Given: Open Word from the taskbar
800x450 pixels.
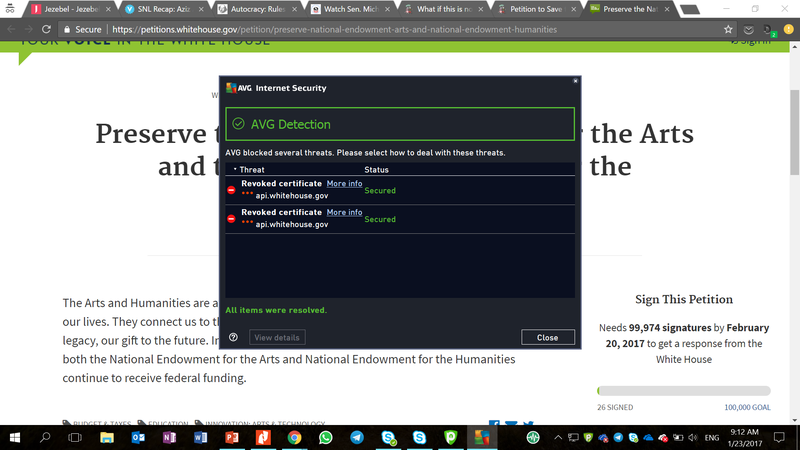Looking at the screenshot, I should 201,438.
